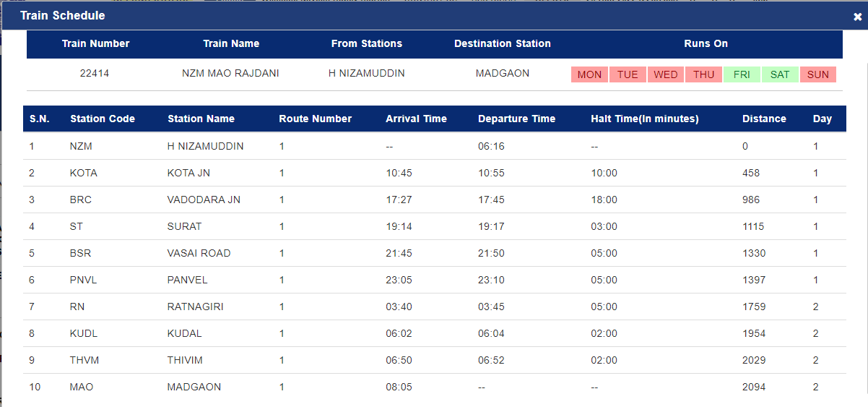Click the Station Name column header
Image resolution: width=868 pixels, height=407 pixels.
click(x=201, y=119)
